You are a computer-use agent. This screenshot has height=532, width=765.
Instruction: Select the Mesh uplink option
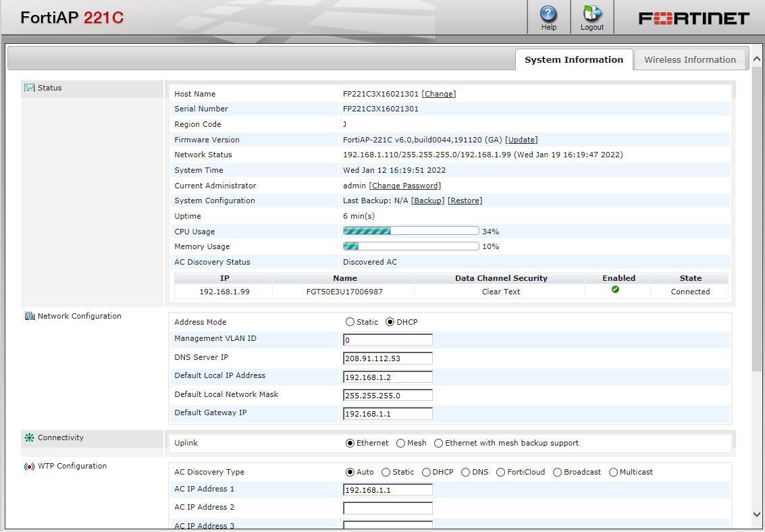[401, 443]
